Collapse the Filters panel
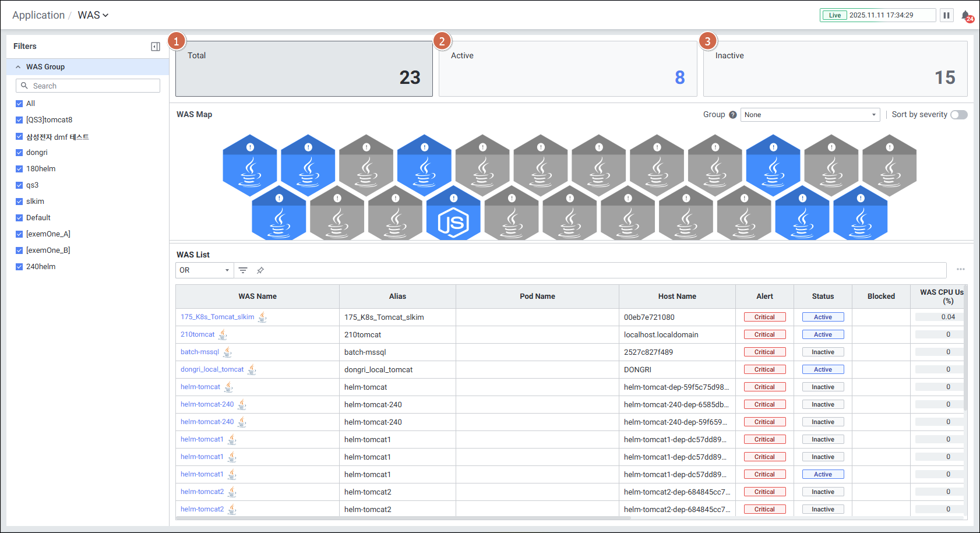The image size is (980, 533). pos(156,47)
